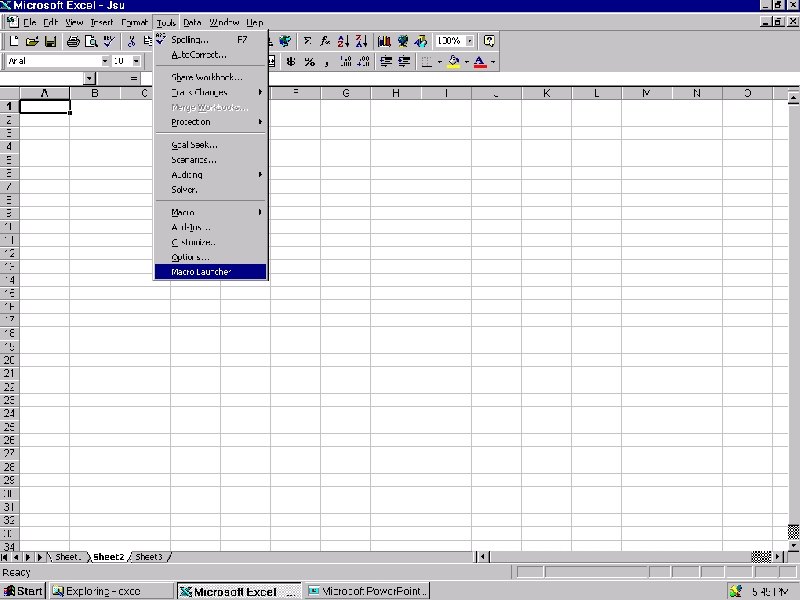Screen dimensions: 800x600
Task: Click the Cut scissors icon
Action: click(132, 41)
